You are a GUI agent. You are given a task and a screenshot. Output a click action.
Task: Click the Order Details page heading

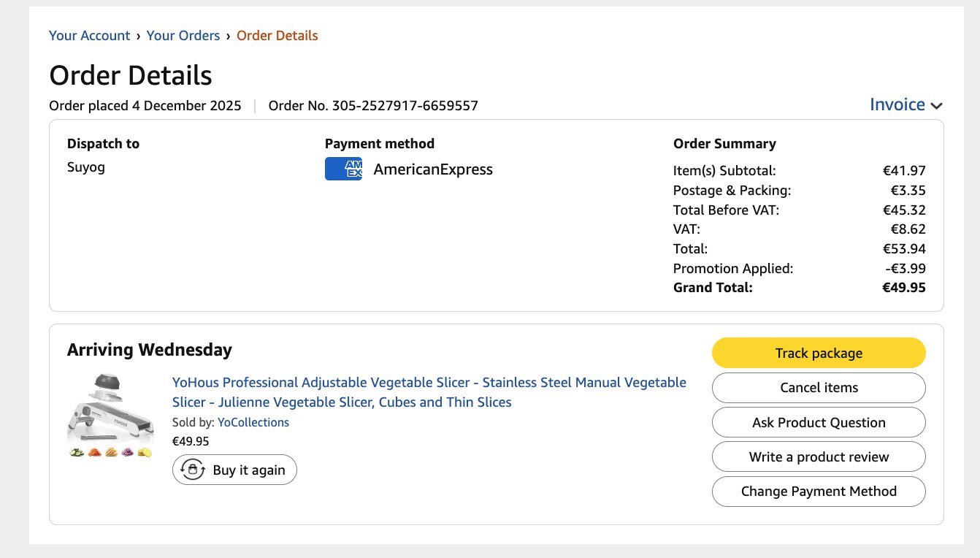coord(131,75)
